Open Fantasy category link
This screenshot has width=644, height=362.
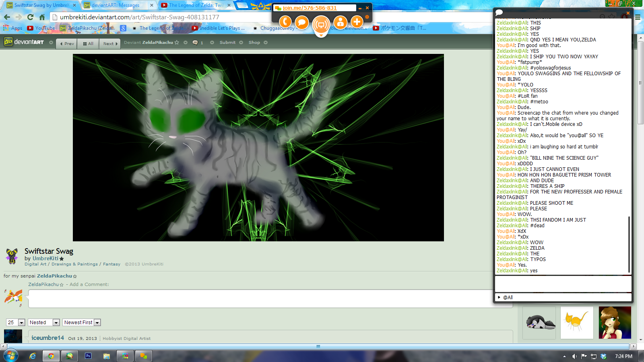(111, 264)
